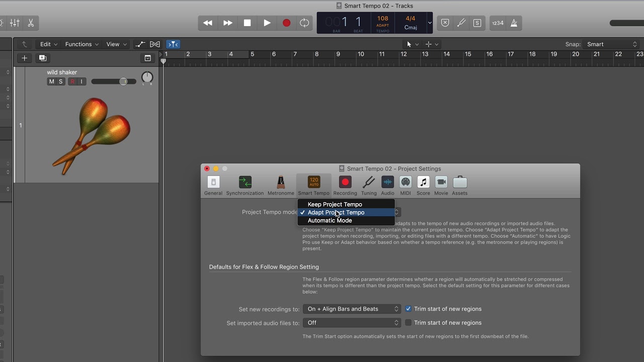
Task: Open the View menu in tracks area
Action: [x=116, y=44]
